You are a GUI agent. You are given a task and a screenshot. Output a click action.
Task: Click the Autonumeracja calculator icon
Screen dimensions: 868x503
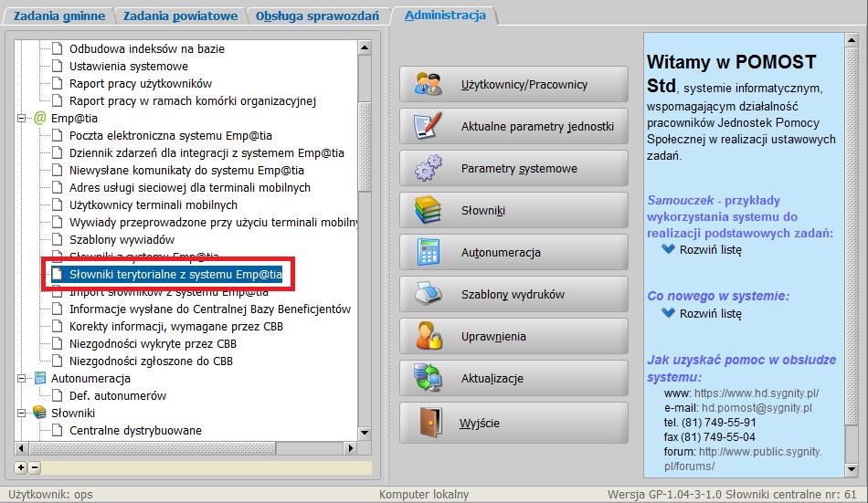tap(428, 252)
